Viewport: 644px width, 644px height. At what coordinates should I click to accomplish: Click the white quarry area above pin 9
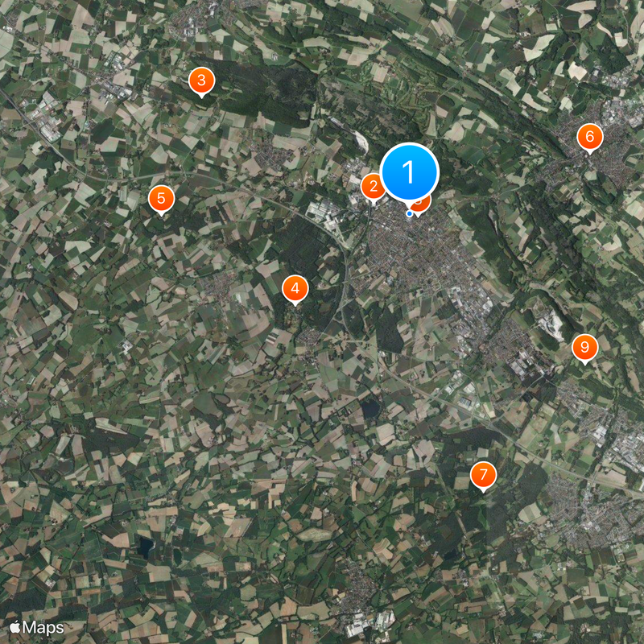(551, 324)
